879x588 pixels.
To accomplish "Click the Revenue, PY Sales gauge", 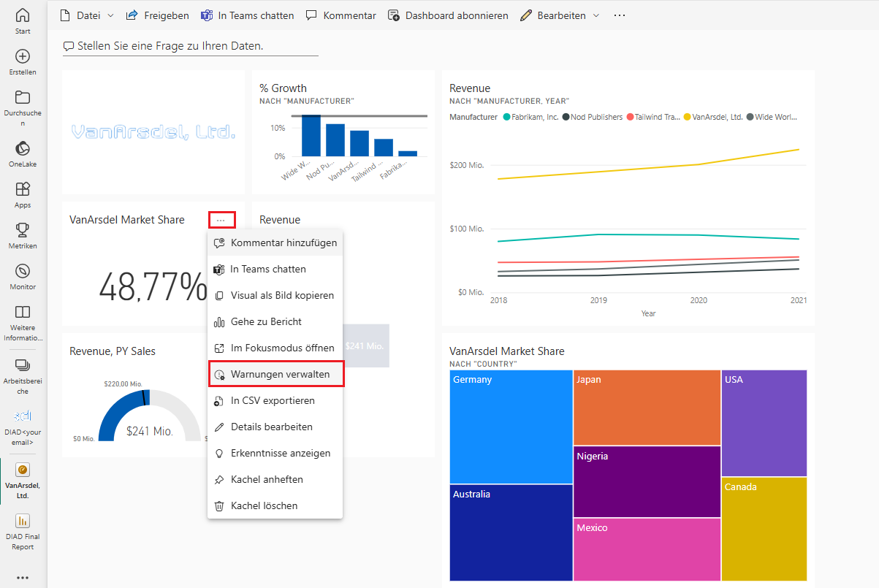I will pos(149,416).
